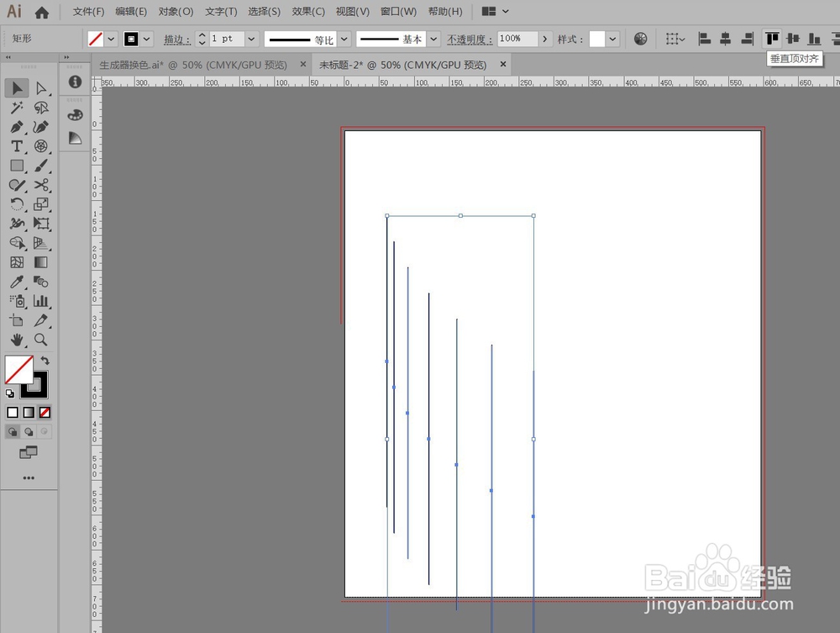Open the color palette panel icon

pos(75,115)
